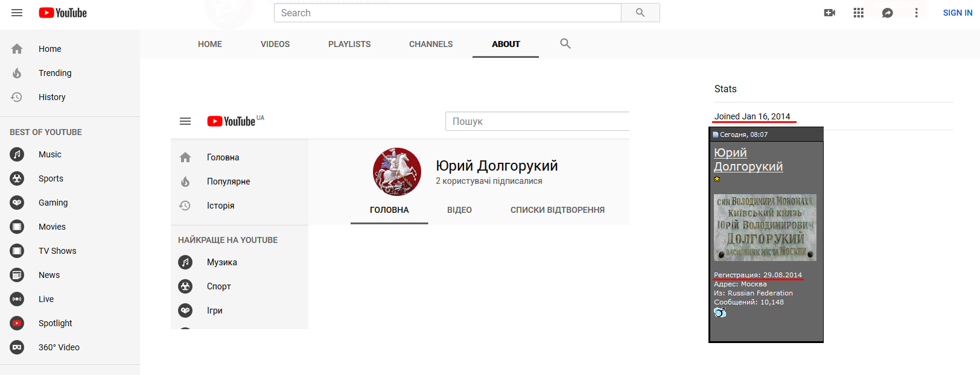Click the НАЙКРАЩЕ НА YOUTUBE heading
This screenshot has width=980, height=375.
tap(228, 240)
